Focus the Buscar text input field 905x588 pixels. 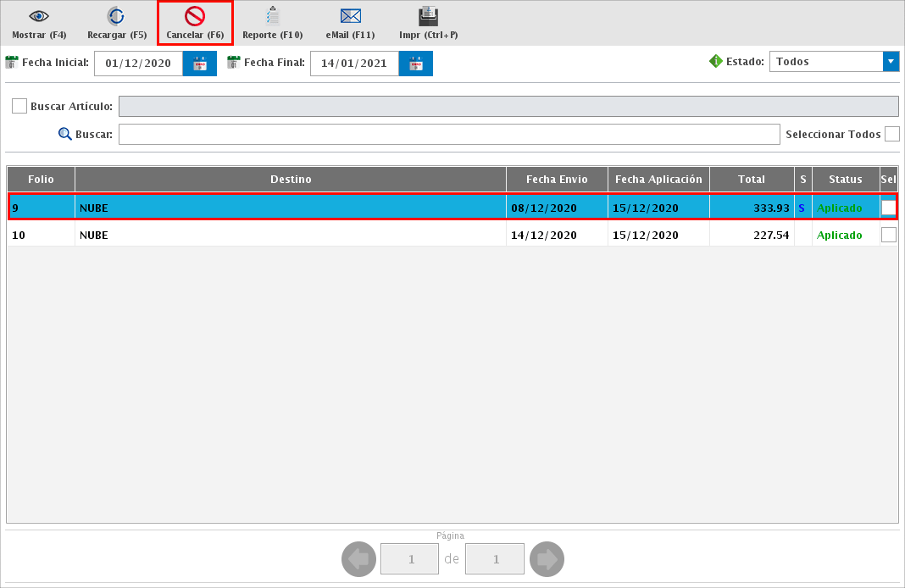tap(448, 135)
